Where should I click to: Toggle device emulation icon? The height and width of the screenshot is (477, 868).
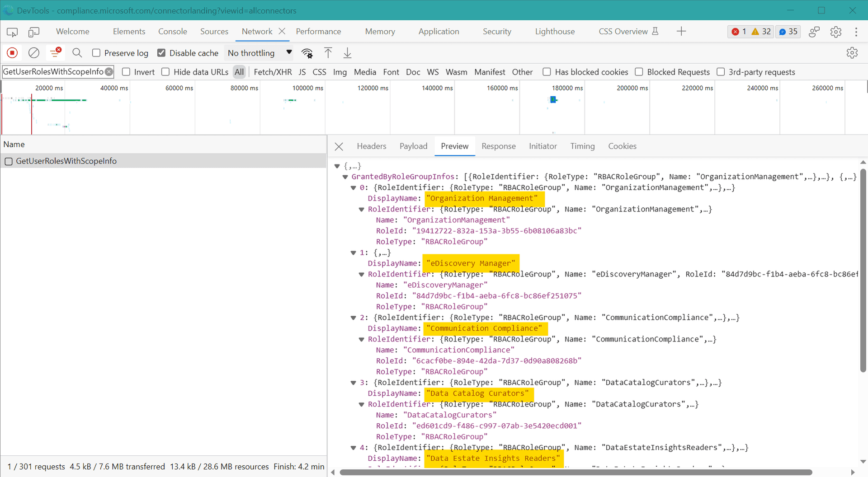click(34, 32)
